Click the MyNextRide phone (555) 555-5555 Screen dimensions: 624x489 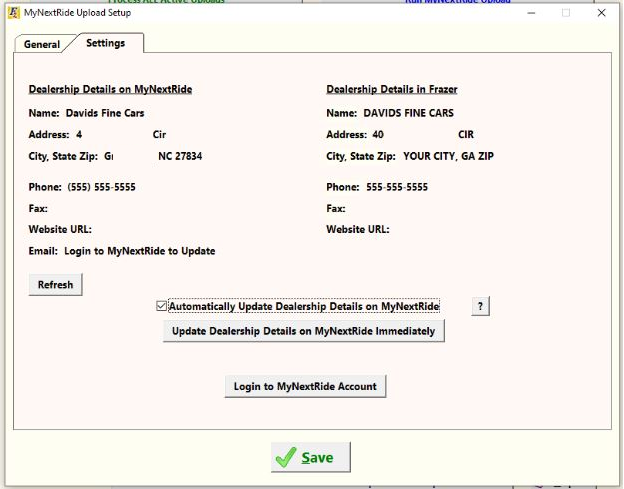point(101,187)
